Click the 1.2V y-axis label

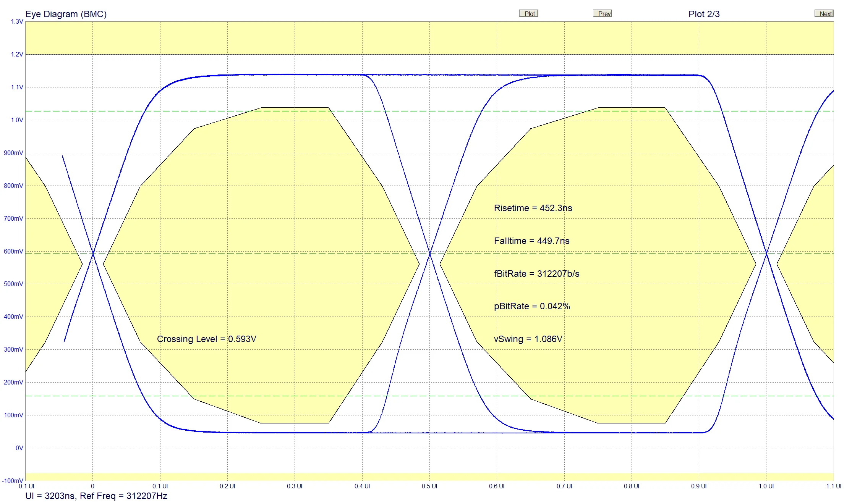tap(17, 54)
